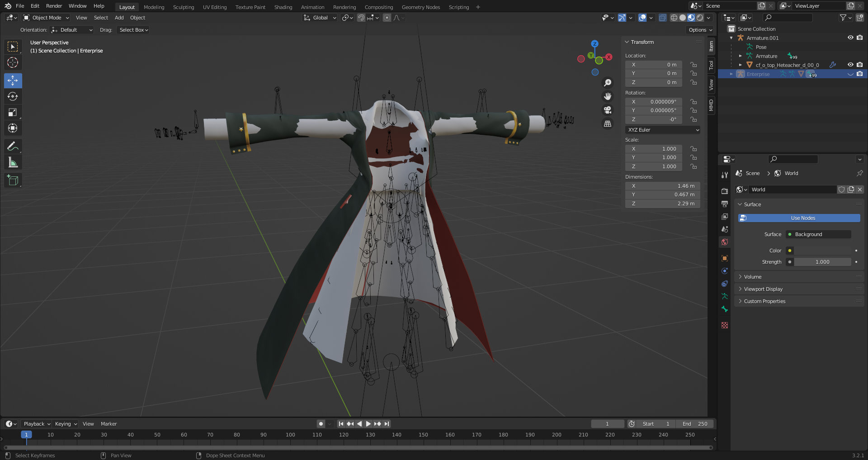This screenshot has width=868, height=460.
Task: Toggle X-ray viewport mode
Action: point(662,18)
